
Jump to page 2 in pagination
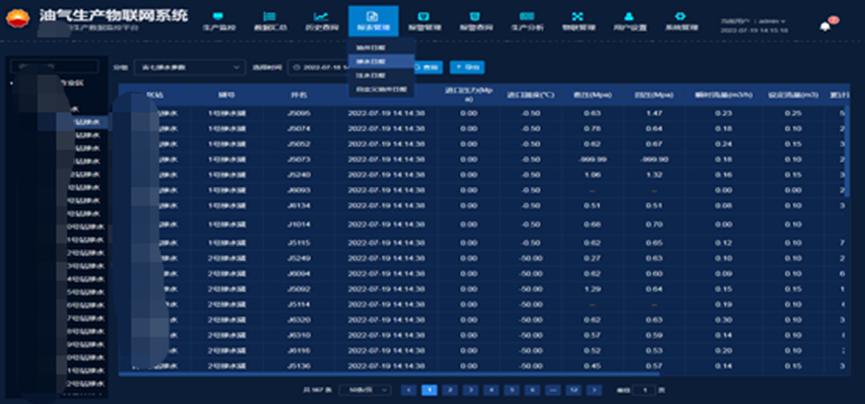click(x=450, y=390)
